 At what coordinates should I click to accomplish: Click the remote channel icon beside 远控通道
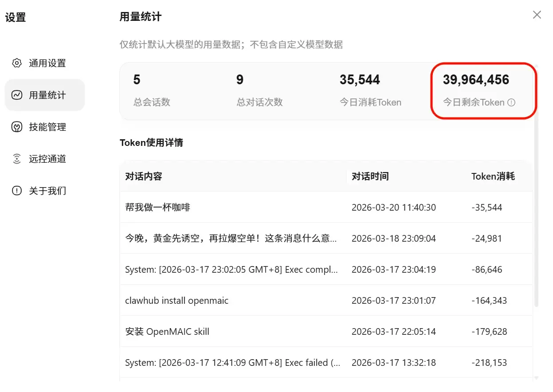click(x=17, y=159)
